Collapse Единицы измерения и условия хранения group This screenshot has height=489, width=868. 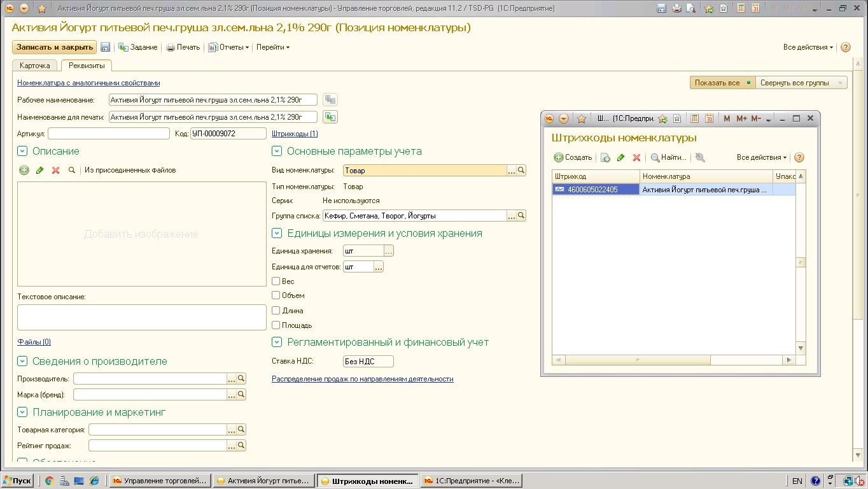click(x=277, y=233)
